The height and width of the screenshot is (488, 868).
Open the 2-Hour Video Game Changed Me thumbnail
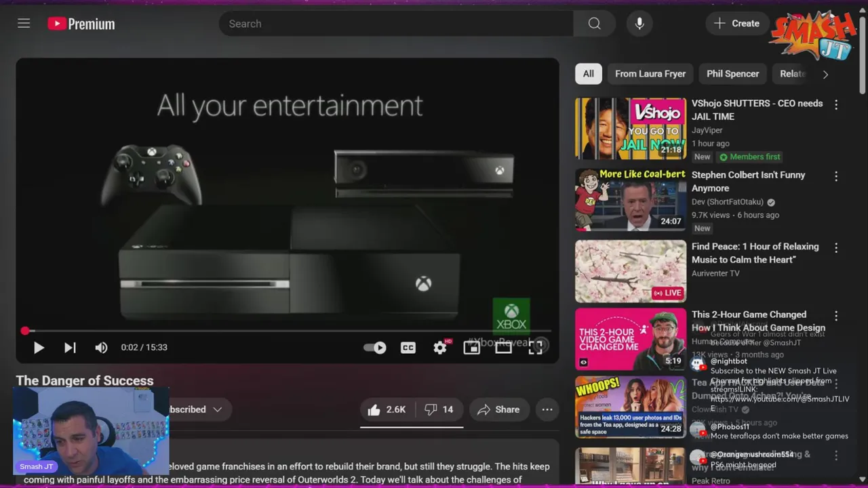(631, 340)
